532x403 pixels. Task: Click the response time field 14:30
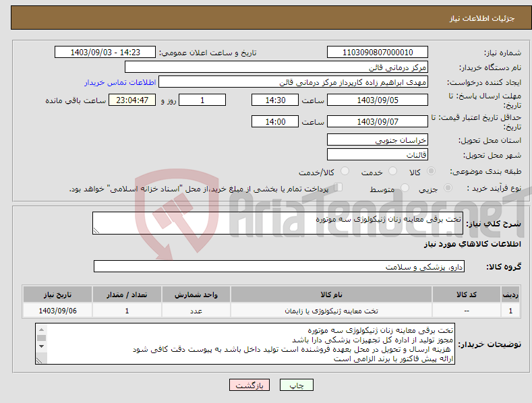275,100
